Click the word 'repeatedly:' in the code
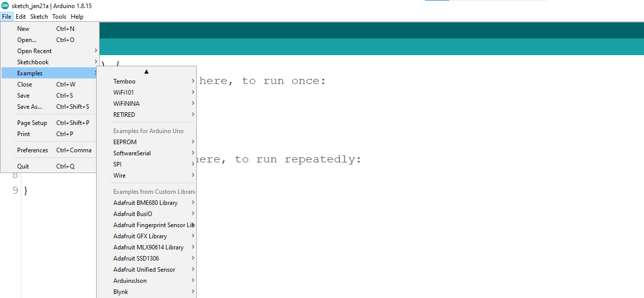Screen dimensions: 644x298 (x=323, y=159)
